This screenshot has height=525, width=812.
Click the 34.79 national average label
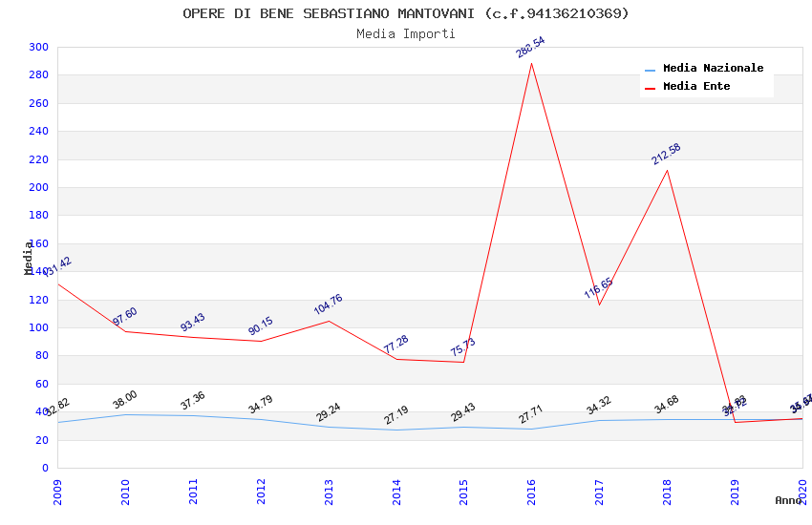click(x=261, y=405)
